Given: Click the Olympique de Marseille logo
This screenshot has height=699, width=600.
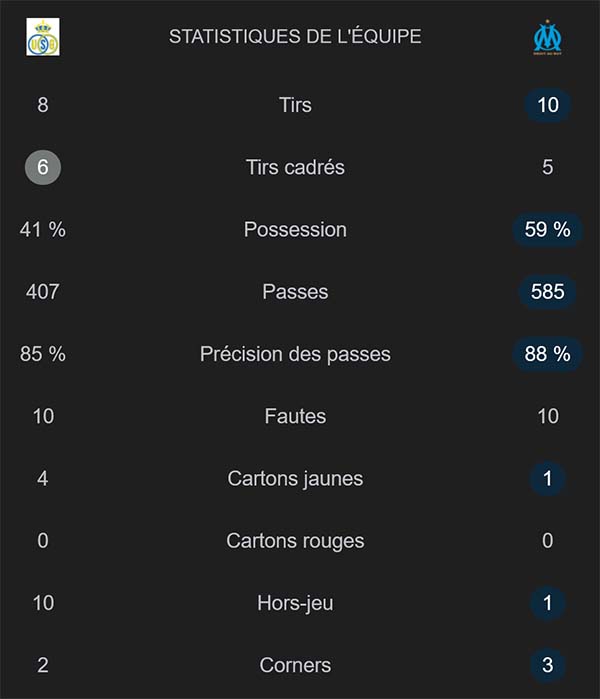Looking at the screenshot, I should point(547,38).
